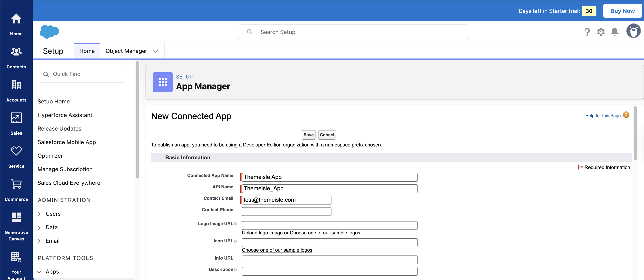Open the Object Manager dropdown arrow
Screen dimensions: 644x280
pyautogui.click(x=156, y=51)
